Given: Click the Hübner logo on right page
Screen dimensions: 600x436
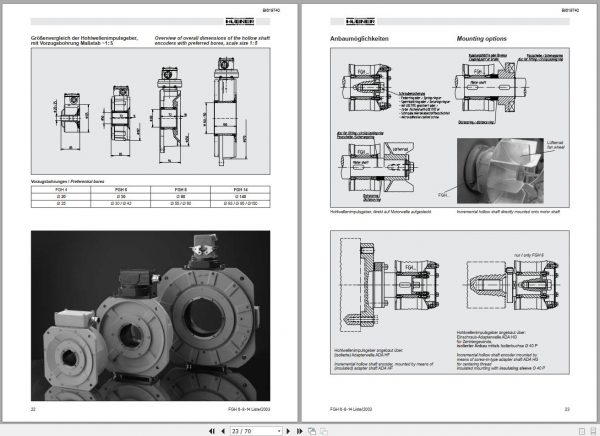Looking at the screenshot, I should click(x=360, y=21).
